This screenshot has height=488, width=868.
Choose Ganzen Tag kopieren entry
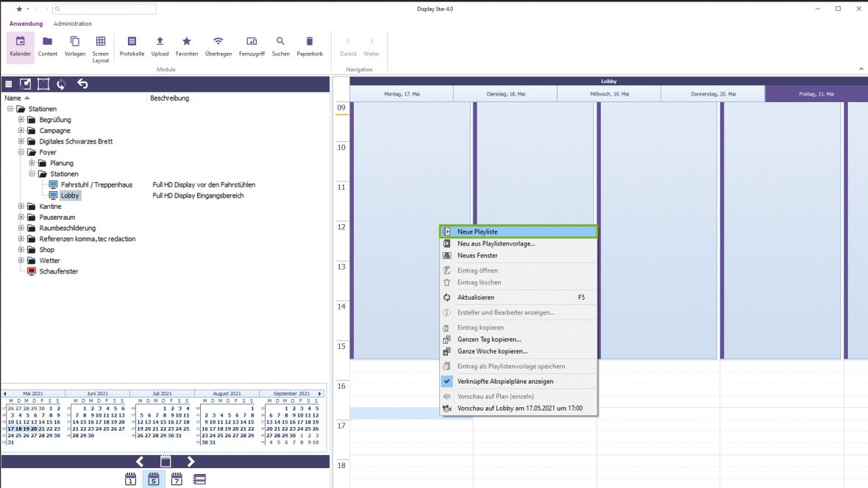pos(489,340)
